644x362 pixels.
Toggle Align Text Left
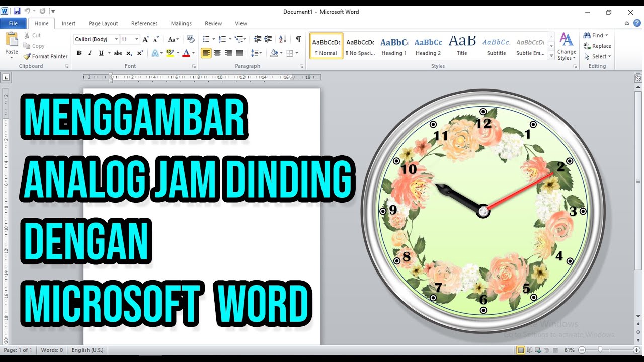pos(206,53)
